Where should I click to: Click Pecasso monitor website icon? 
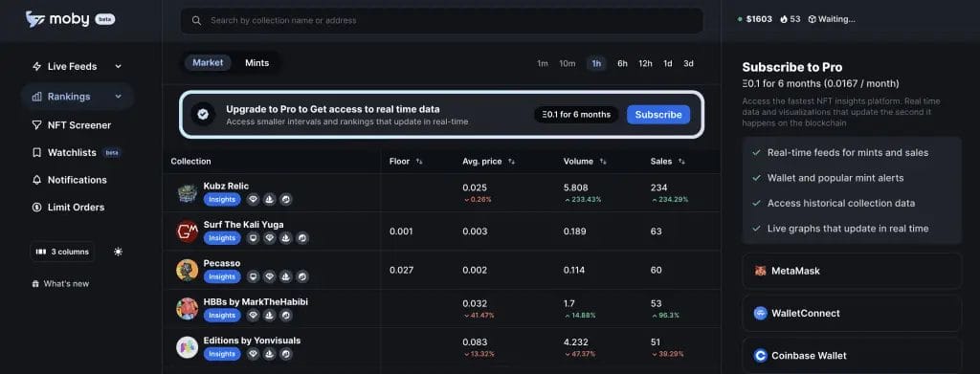(x=253, y=276)
